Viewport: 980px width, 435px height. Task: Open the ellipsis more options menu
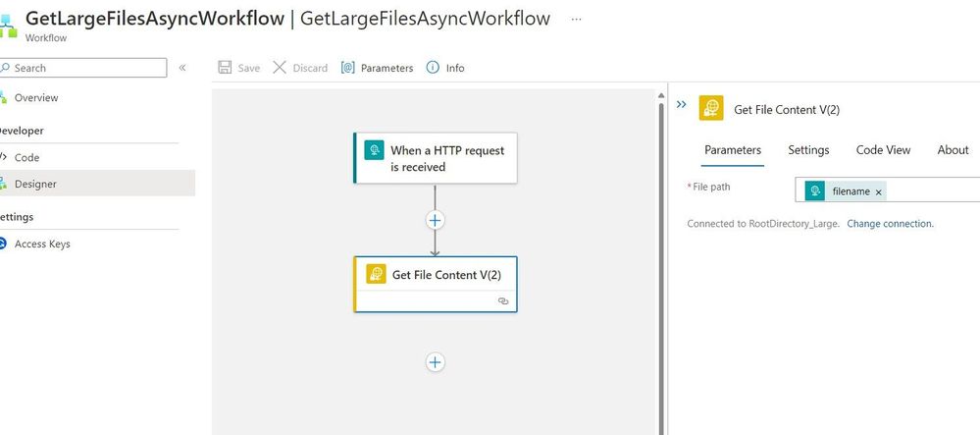[x=576, y=19]
